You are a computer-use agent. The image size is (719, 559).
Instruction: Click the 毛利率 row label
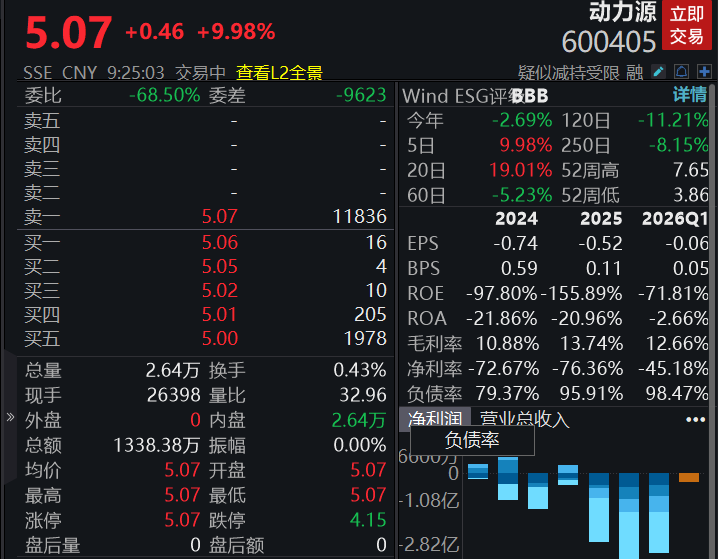(x=434, y=343)
